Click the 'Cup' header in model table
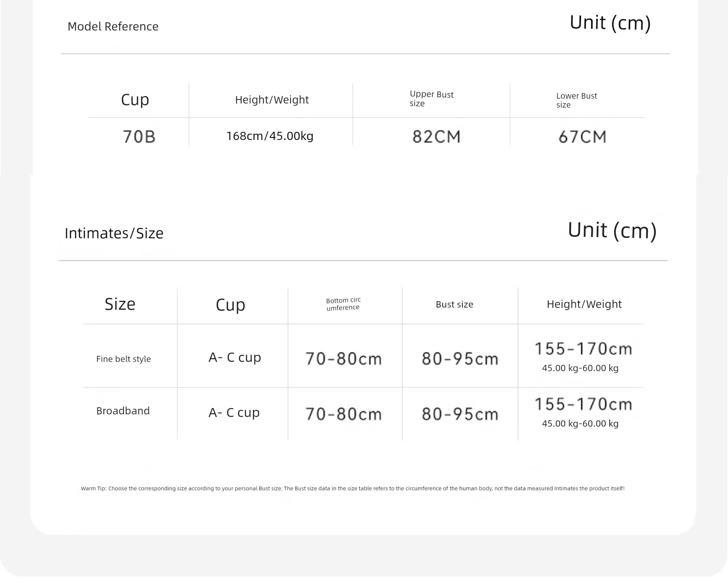Image resolution: width=728 pixels, height=583 pixels. click(135, 100)
